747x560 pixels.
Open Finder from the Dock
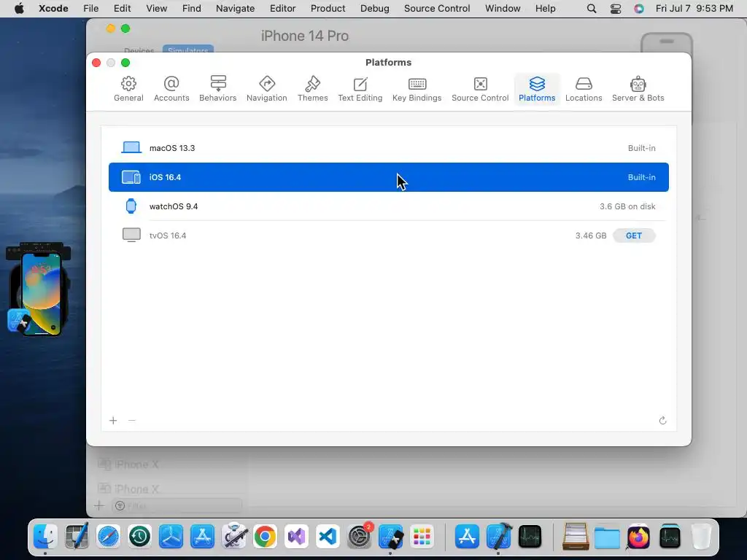click(46, 537)
